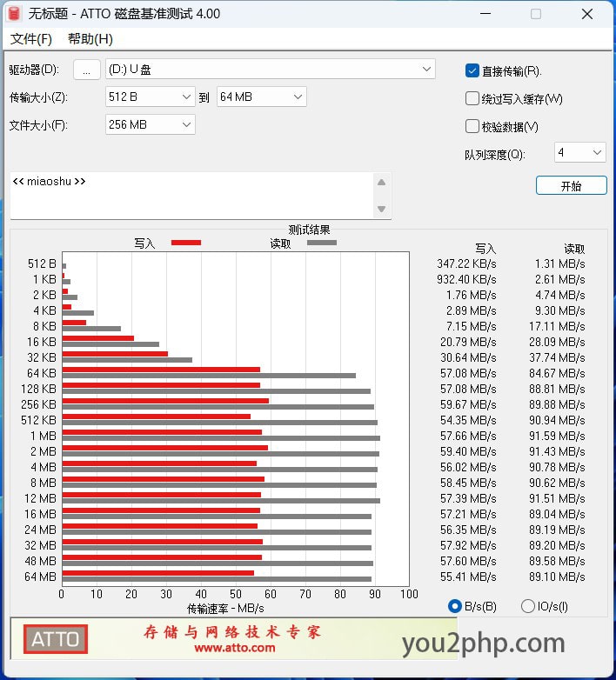616x680 pixels.
Task: Click the 20.79 MB/s write value
Action: point(468,342)
